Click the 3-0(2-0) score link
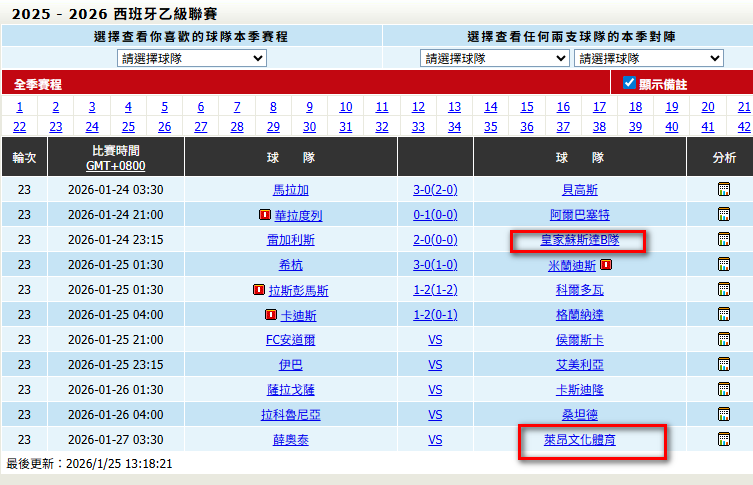Screen dimensions: 753x485 [435, 190]
